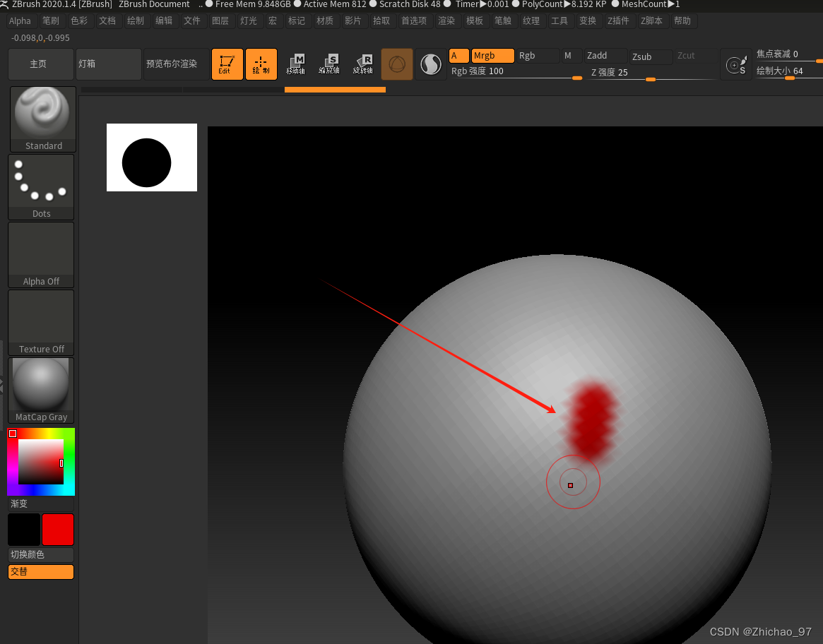Image resolution: width=823 pixels, height=644 pixels.
Task: Open the 绘制 draw menu
Action: click(x=136, y=21)
